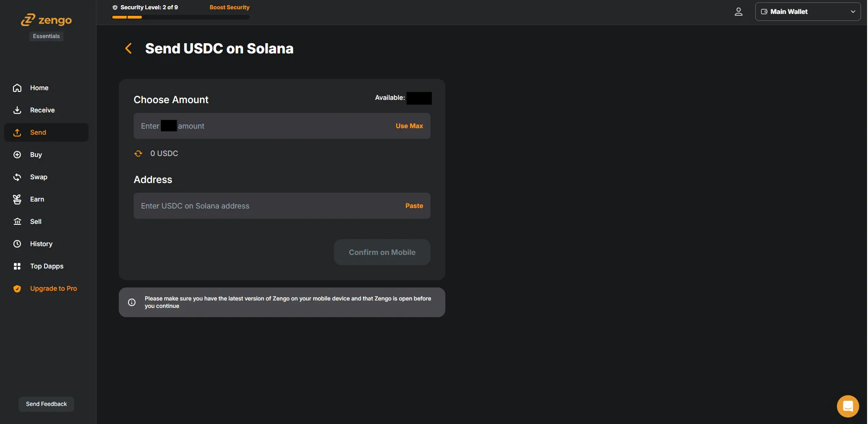Click the orange back arrow icon
The width and height of the screenshot is (868, 424).
[x=129, y=48]
